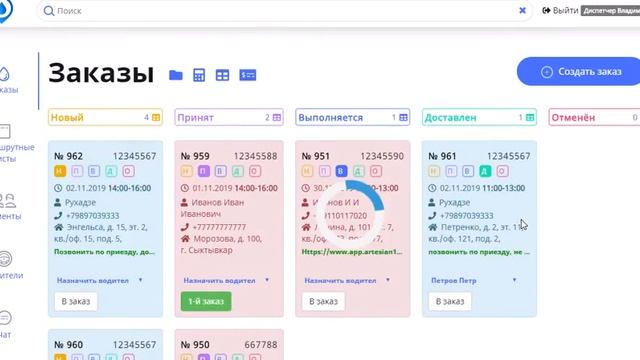Select the Доставлен column tab

tap(479, 118)
